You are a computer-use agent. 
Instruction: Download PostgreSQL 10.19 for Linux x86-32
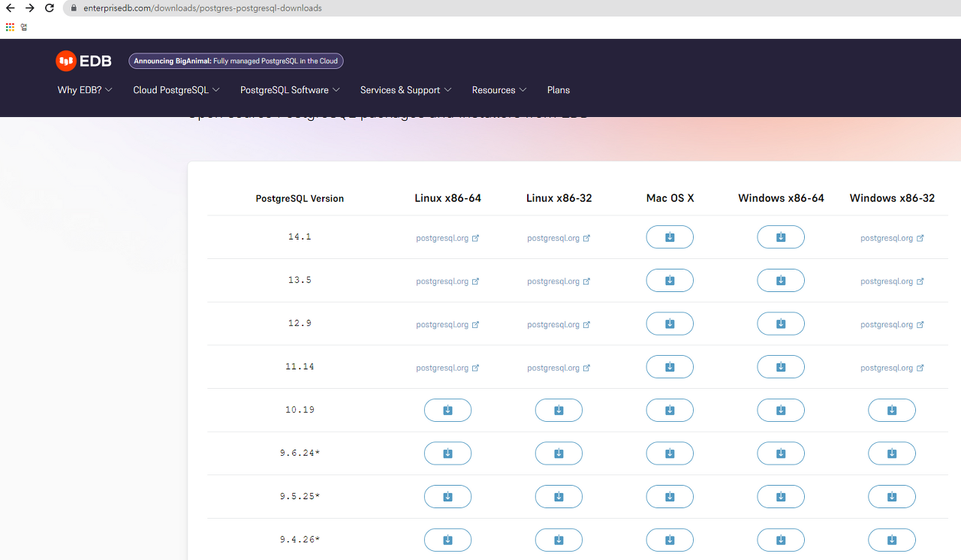[559, 411]
